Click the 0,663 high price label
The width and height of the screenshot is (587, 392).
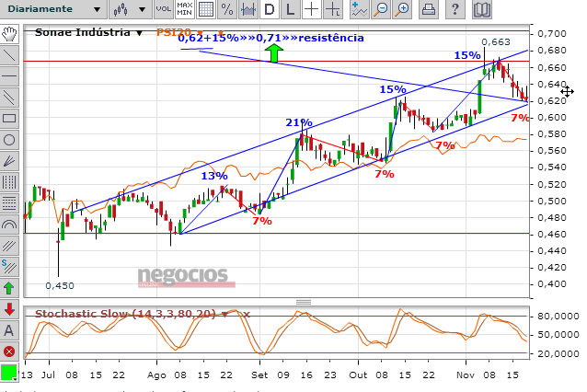496,42
